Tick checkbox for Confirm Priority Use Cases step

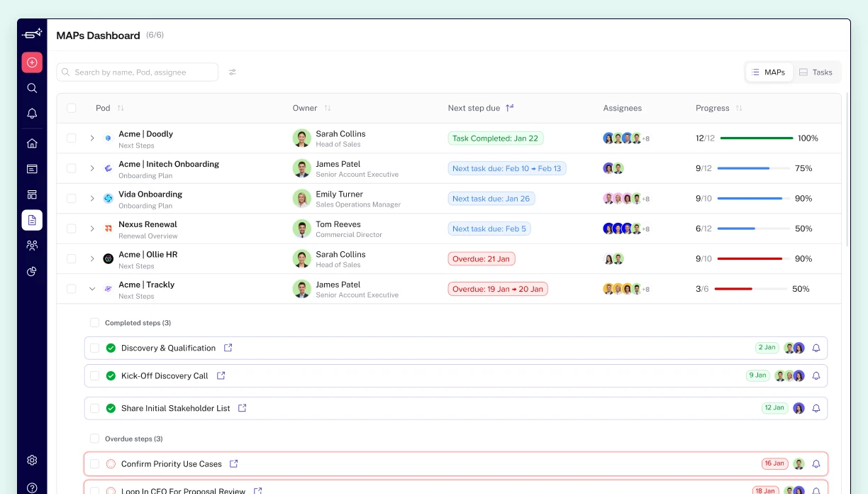pyautogui.click(x=94, y=463)
